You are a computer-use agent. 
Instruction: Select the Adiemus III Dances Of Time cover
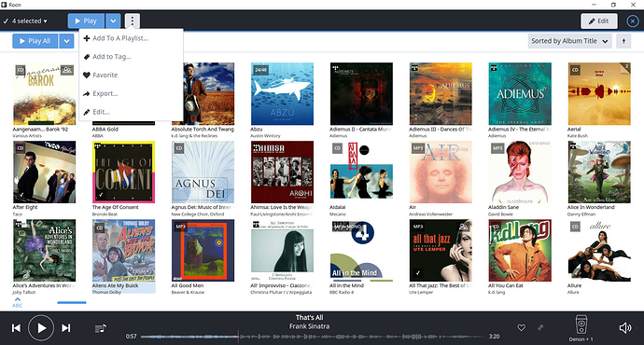tap(441, 94)
